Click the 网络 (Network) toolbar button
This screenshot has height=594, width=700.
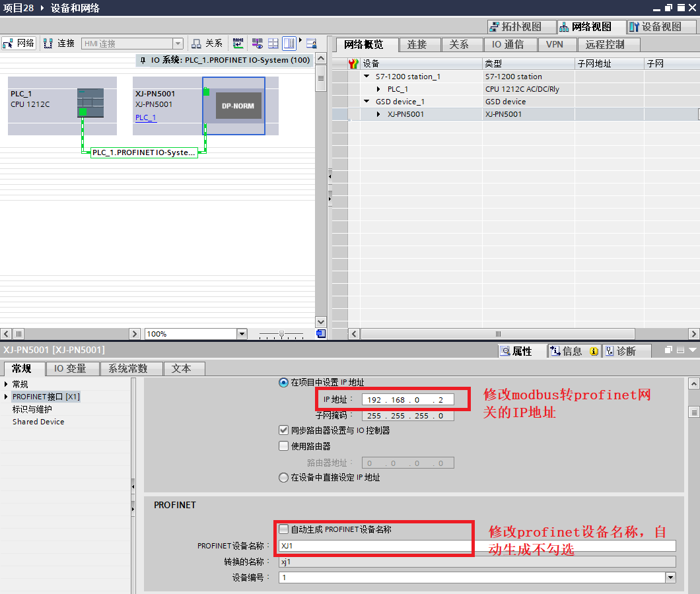18,44
